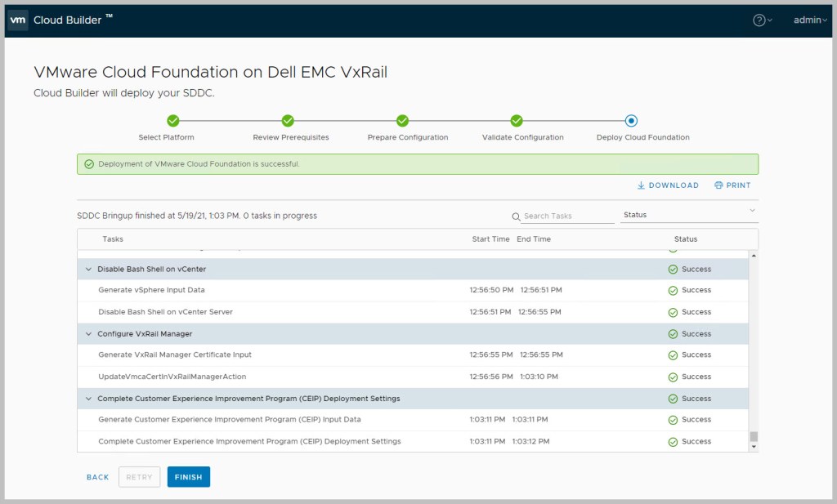The width and height of the screenshot is (837, 504).
Task: Click the Select Platform completed step icon
Action: tap(172, 121)
